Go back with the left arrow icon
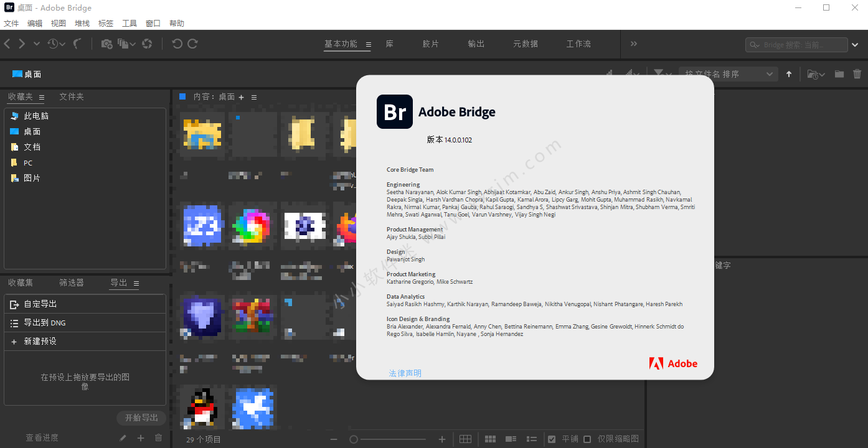 click(7, 44)
